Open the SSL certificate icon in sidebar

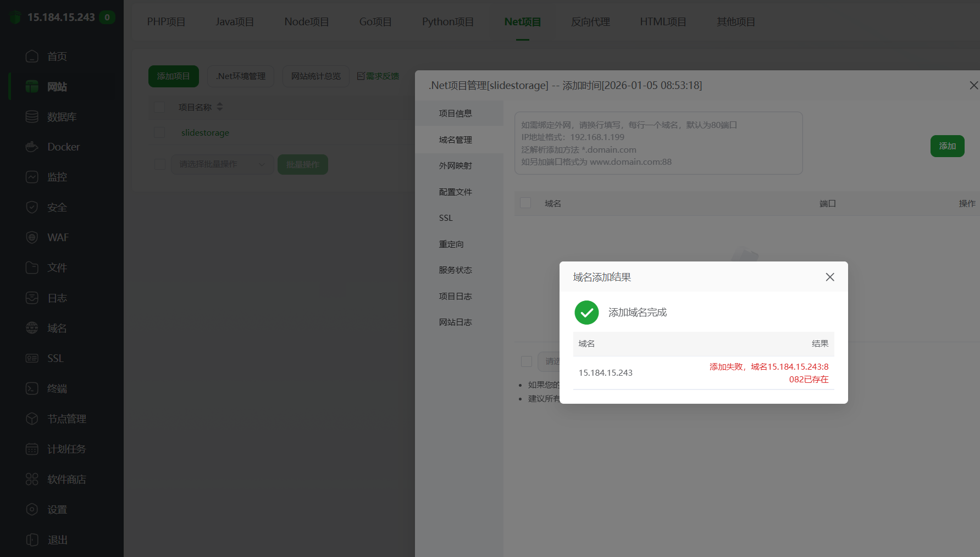click(x=32, y=358)
